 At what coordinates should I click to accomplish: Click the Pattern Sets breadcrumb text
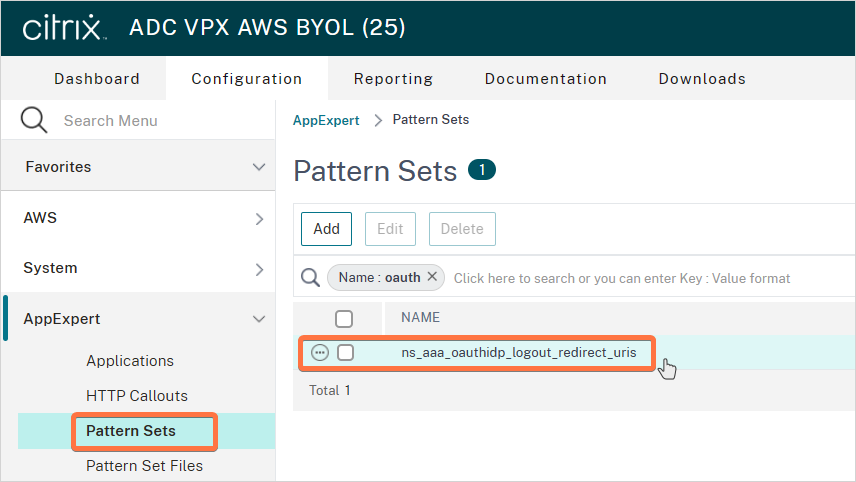coord(431,120)
